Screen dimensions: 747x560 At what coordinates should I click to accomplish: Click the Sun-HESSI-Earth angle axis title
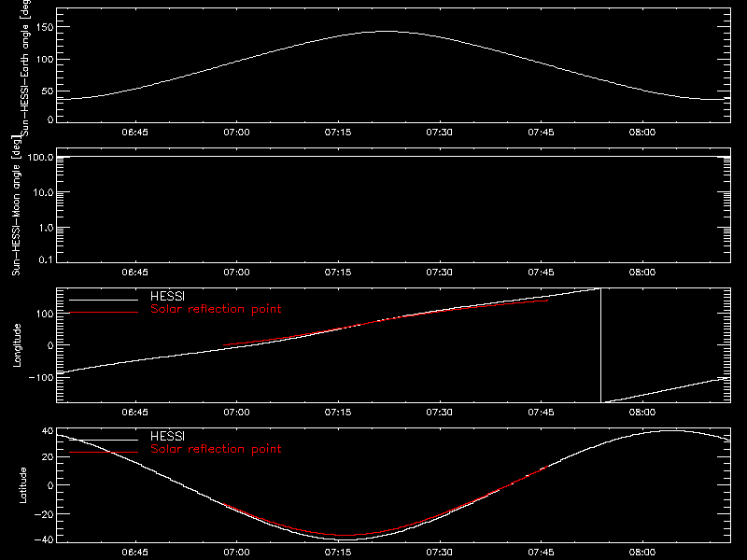[x=25, y=68]
